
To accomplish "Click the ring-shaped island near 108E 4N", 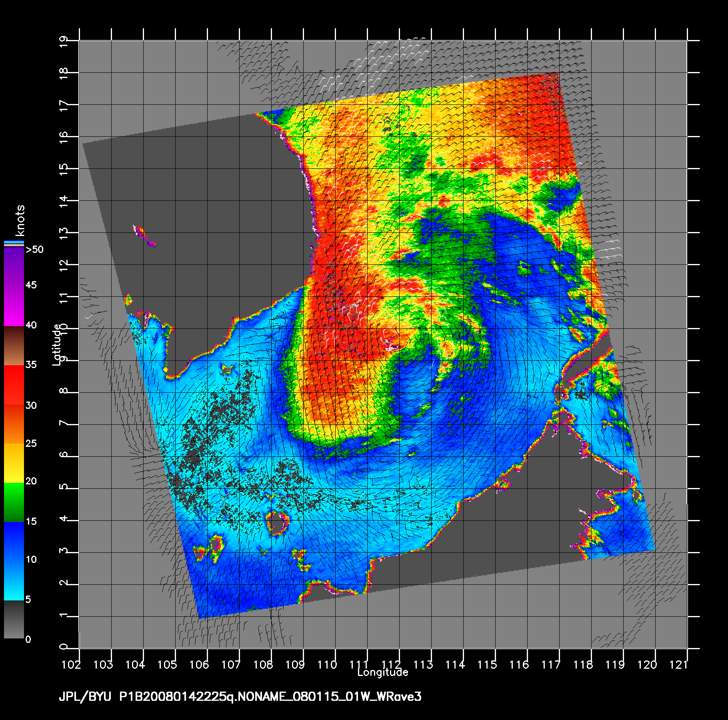I will 277,522.
